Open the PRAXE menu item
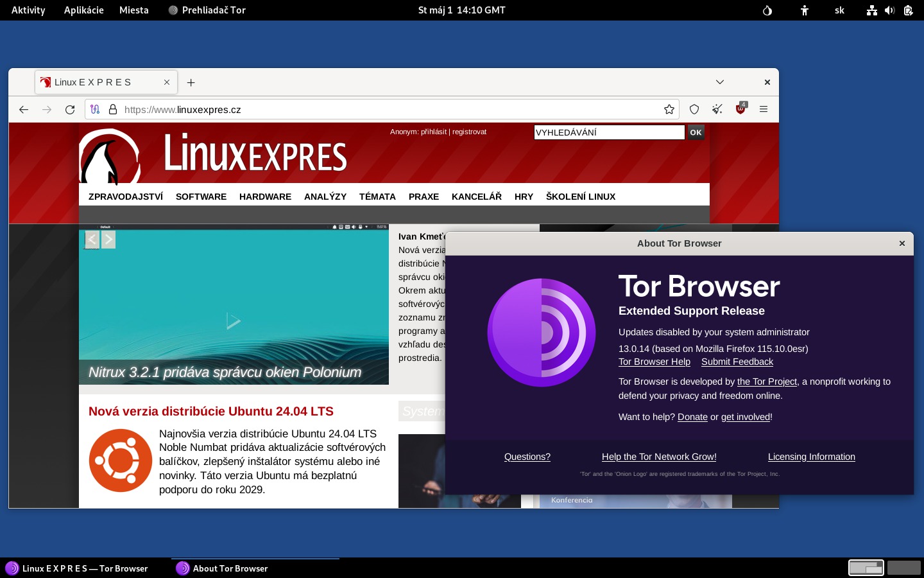This screenshot has height=578, width=924. click(424, 197)
